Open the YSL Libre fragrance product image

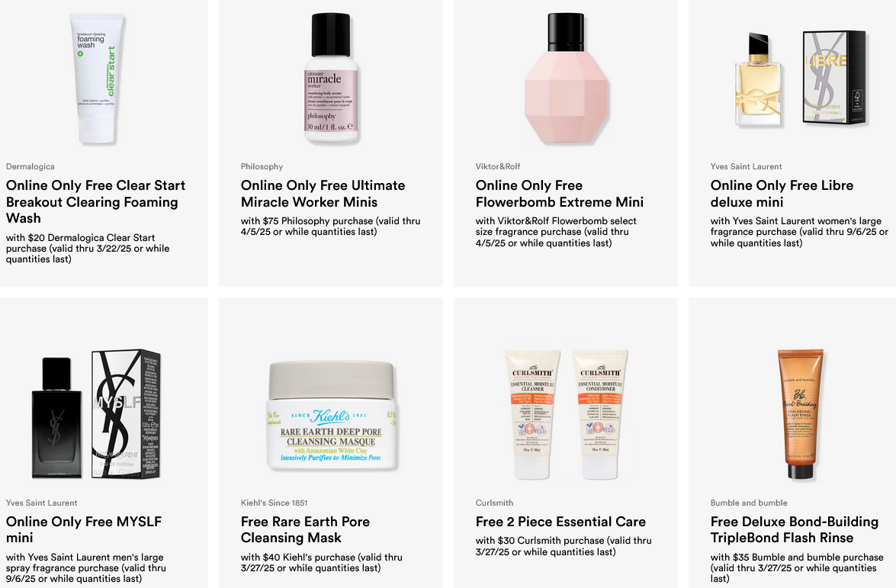tap(801, 79)
